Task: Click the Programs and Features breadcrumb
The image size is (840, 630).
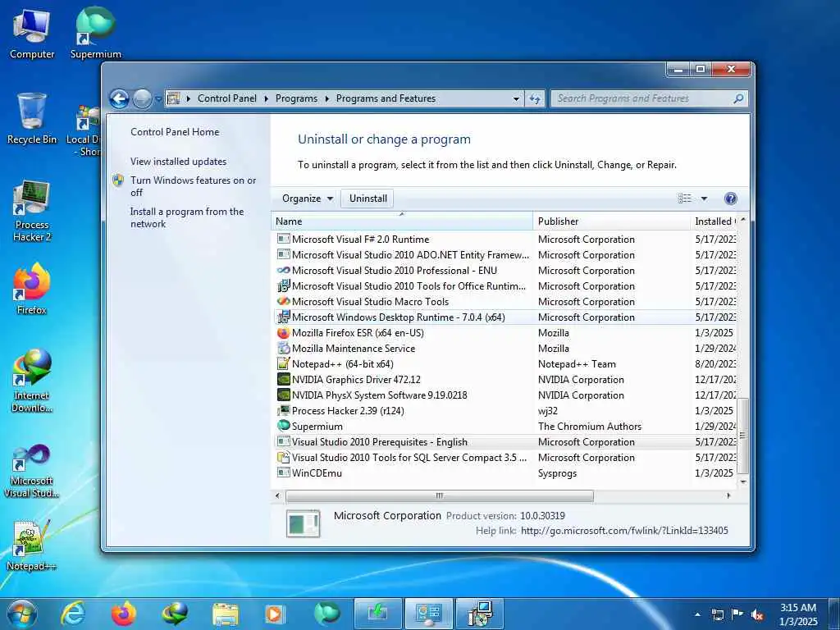Action: point(386,98)
